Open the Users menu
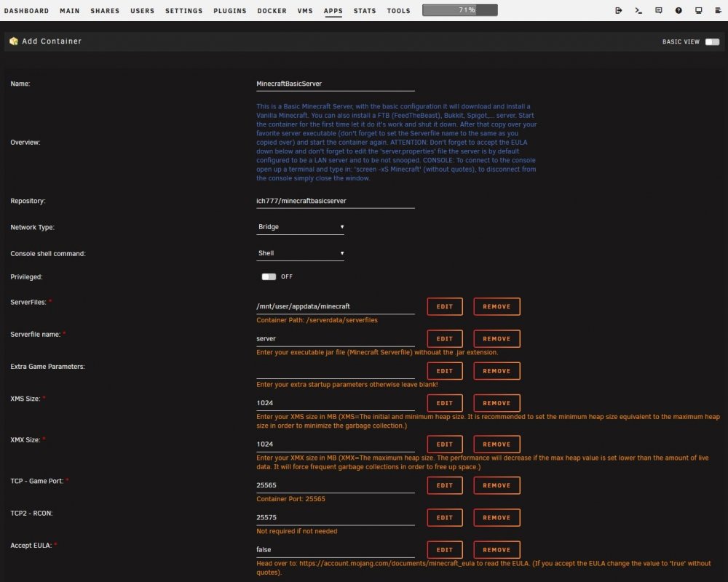The image size is (728, 582). [x=143, y=11]
